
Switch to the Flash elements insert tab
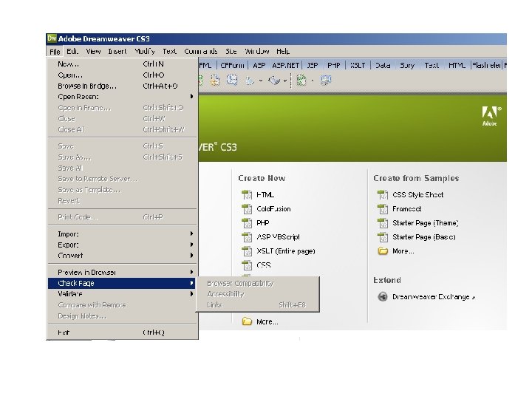click(486, 65)
